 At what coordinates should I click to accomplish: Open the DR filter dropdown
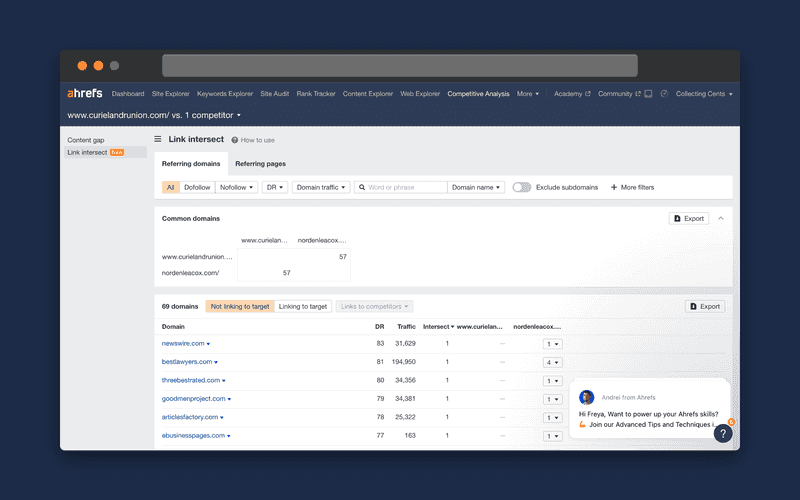tap(275, 187)
